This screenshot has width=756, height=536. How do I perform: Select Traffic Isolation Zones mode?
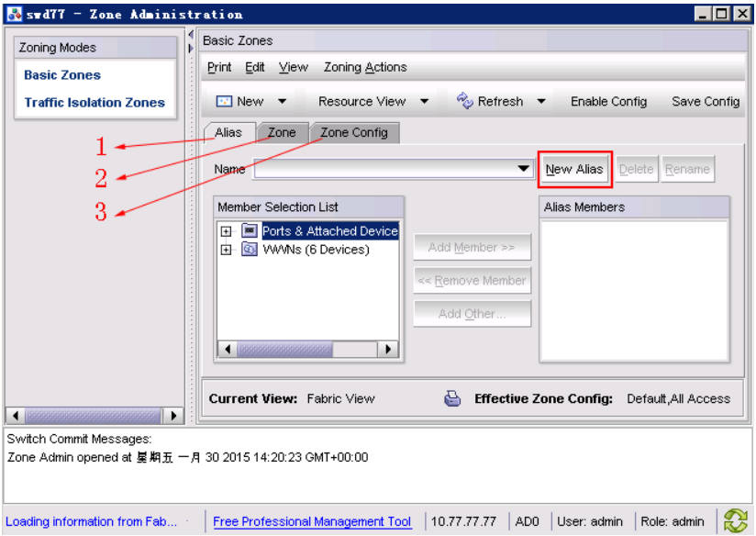94,103
